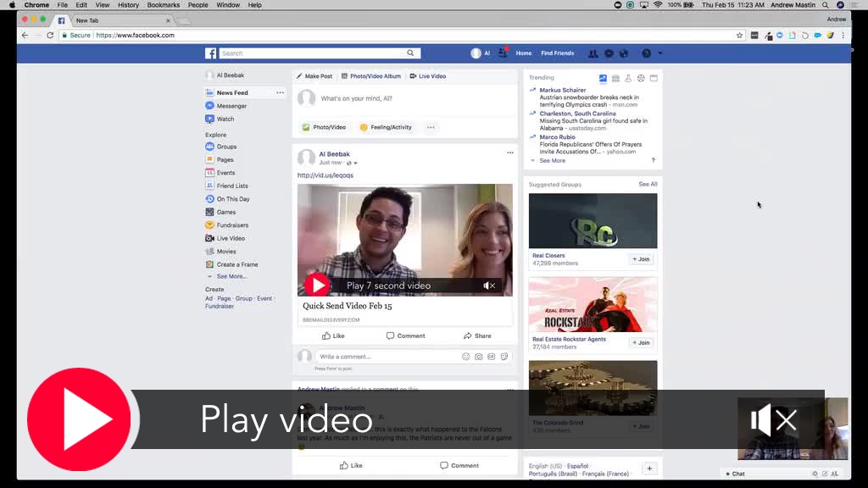Open the Chrome menu in the menu bar
Image resolution: width=868 pixels, height=488 pixels.
point(36,4)
